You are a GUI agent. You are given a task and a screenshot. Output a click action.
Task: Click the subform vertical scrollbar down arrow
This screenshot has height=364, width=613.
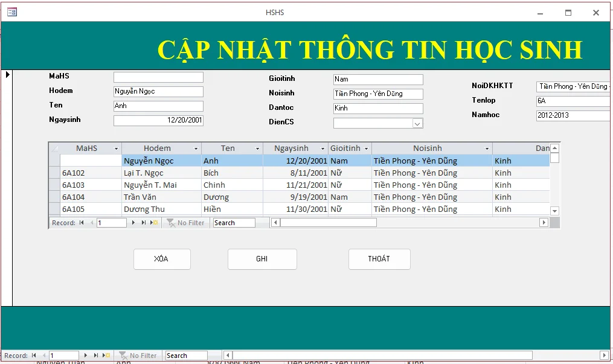click(555, 211)
